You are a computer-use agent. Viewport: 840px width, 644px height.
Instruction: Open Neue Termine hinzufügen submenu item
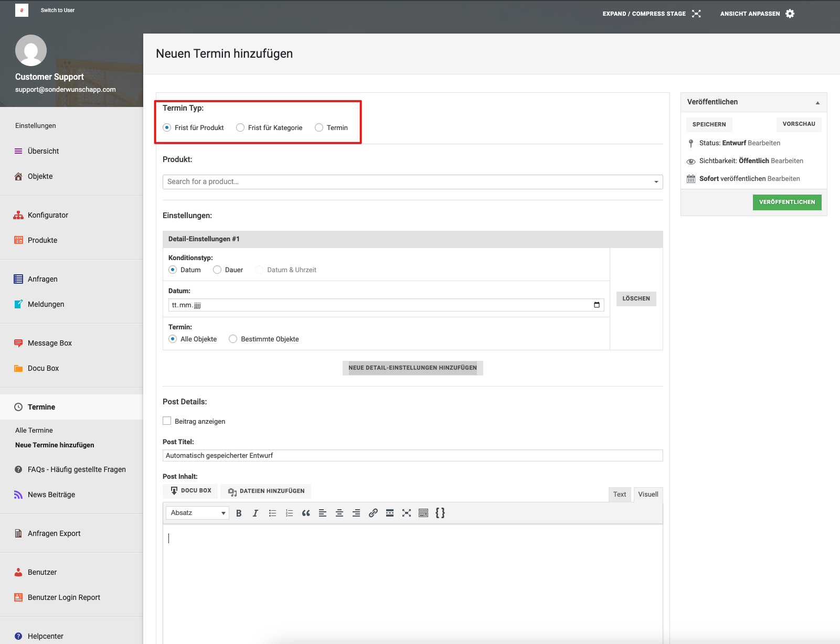click(x=55, y=445)
